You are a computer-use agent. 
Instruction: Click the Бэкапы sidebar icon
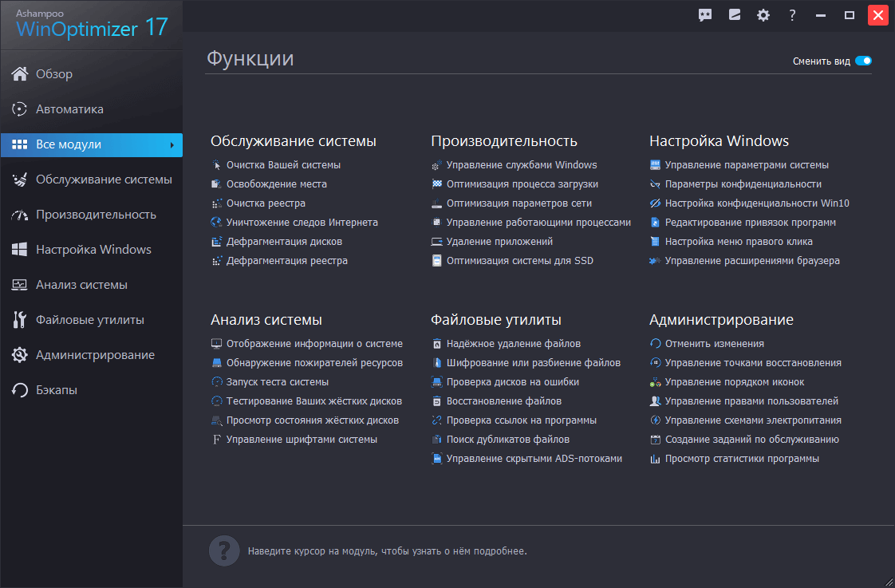pos(20,390)
